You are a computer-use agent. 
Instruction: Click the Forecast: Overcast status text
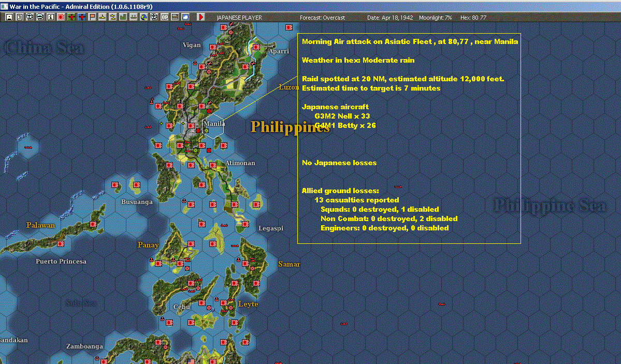[322, 18]
